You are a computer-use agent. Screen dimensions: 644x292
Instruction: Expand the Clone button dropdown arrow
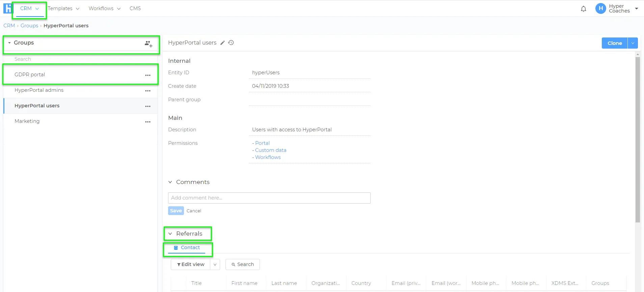click(x=633, y=43)
